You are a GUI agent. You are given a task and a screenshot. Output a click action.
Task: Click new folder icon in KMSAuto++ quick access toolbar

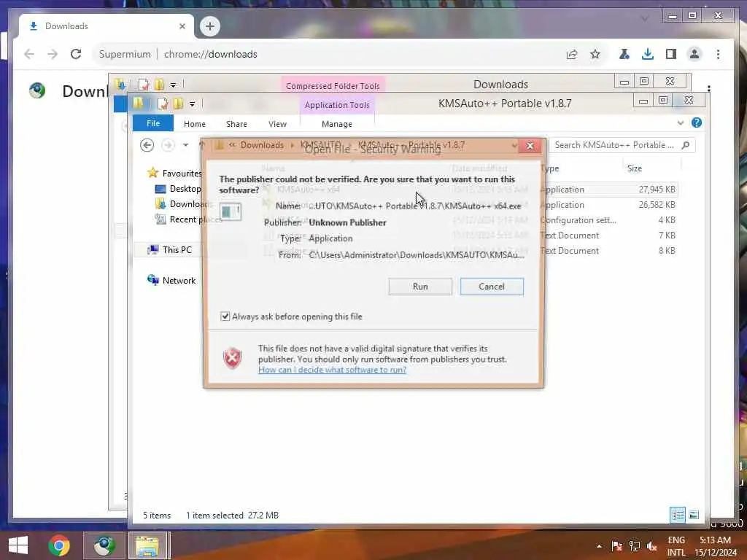[x=178, y=104]
